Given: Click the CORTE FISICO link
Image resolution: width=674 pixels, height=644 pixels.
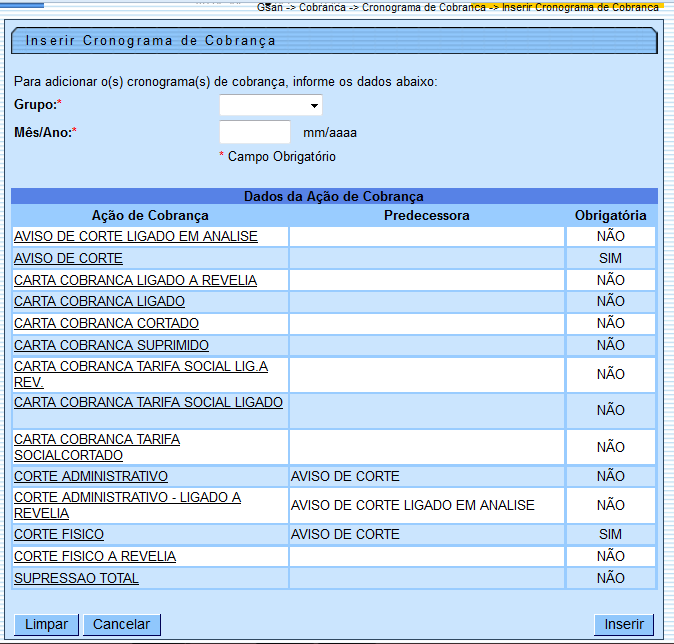Looking at the screenshot, I should click(x=59, y=534).
